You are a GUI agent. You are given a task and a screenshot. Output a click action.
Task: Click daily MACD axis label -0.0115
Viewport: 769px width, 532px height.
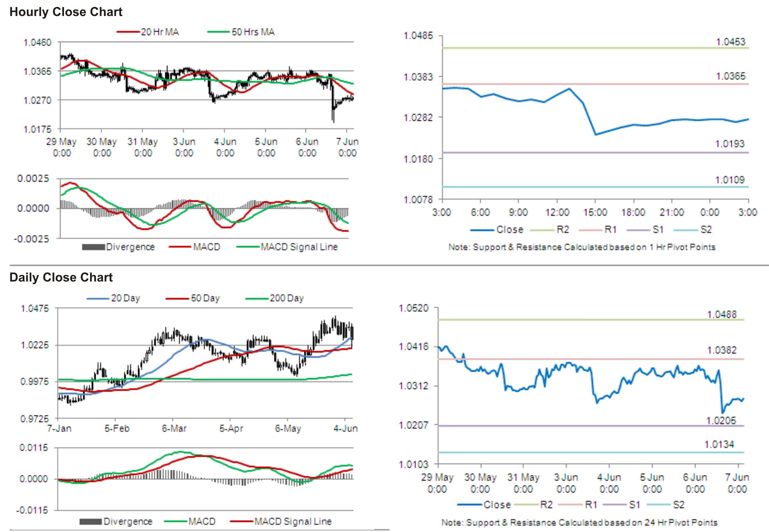point(32,511)
